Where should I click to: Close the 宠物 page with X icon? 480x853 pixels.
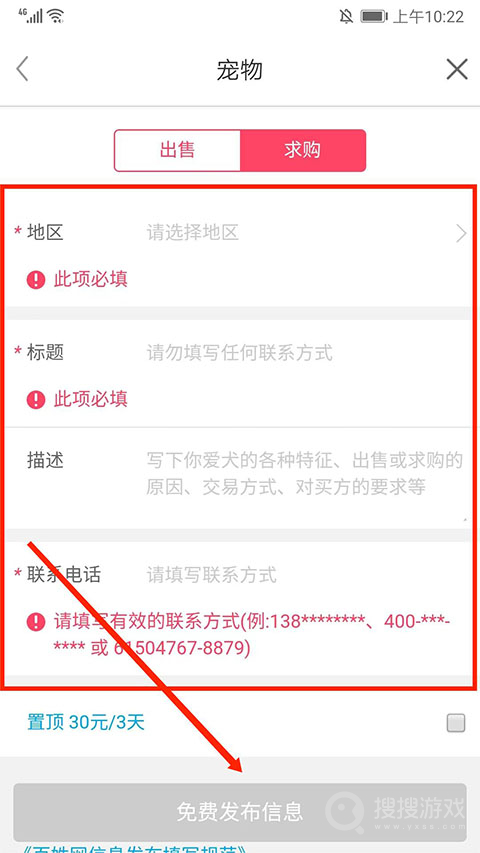click(457, 70)
